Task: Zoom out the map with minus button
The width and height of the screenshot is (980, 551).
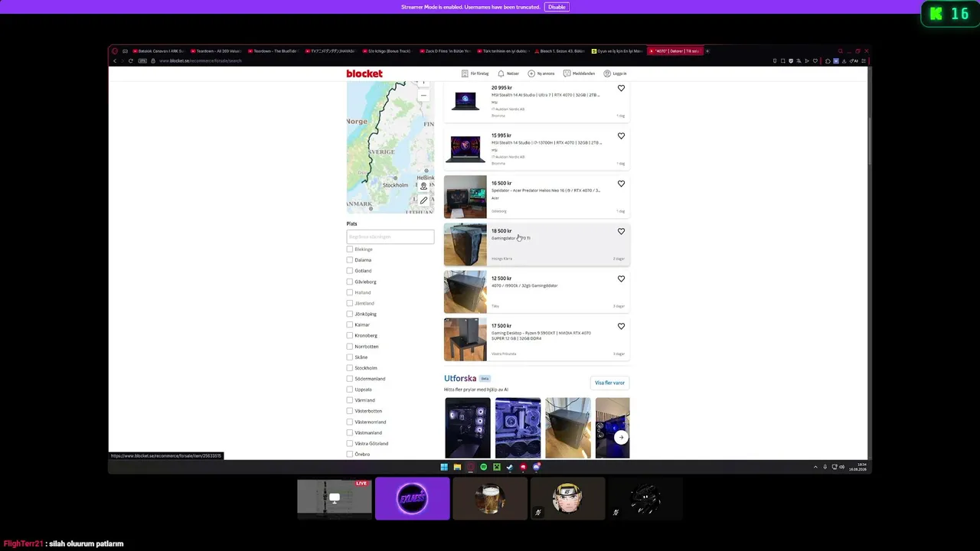Action: [x=423, y=96]
